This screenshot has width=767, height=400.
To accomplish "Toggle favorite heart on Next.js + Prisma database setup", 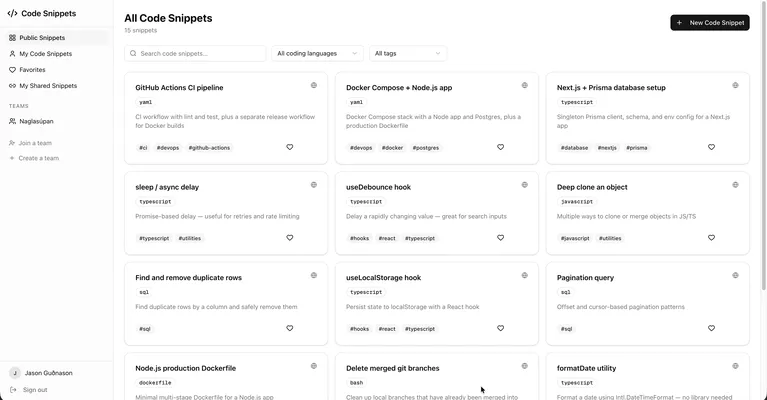I will (x=712, y=147).
